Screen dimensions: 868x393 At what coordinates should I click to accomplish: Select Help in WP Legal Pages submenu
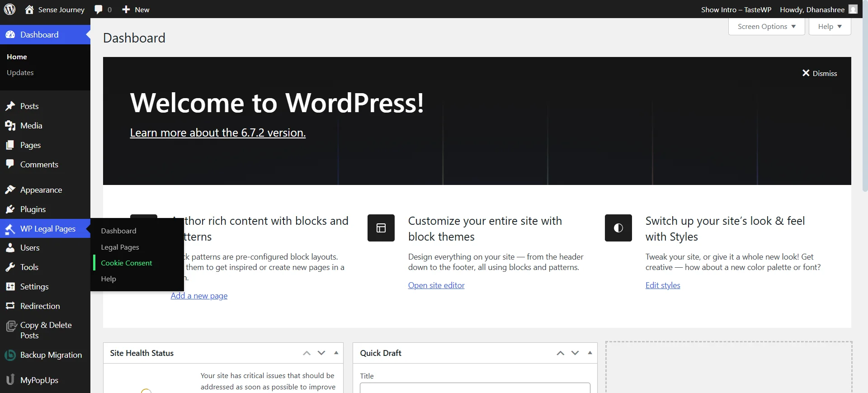(108, 279)
